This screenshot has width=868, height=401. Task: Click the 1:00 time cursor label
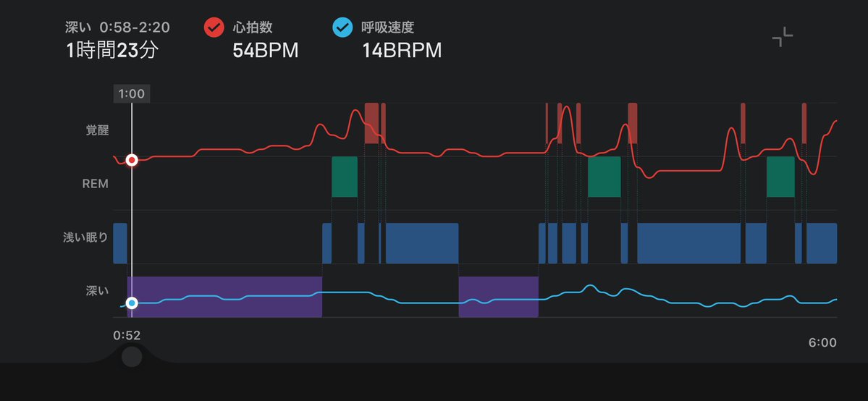132,93
